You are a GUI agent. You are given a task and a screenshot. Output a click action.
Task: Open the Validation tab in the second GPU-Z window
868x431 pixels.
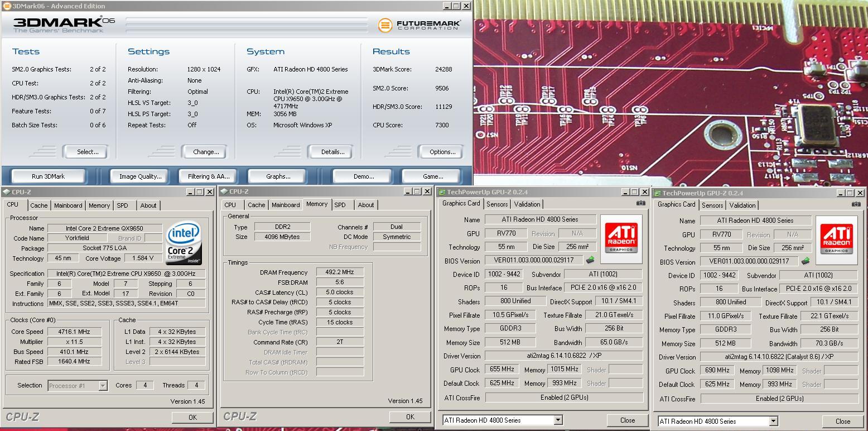point(742,205)
